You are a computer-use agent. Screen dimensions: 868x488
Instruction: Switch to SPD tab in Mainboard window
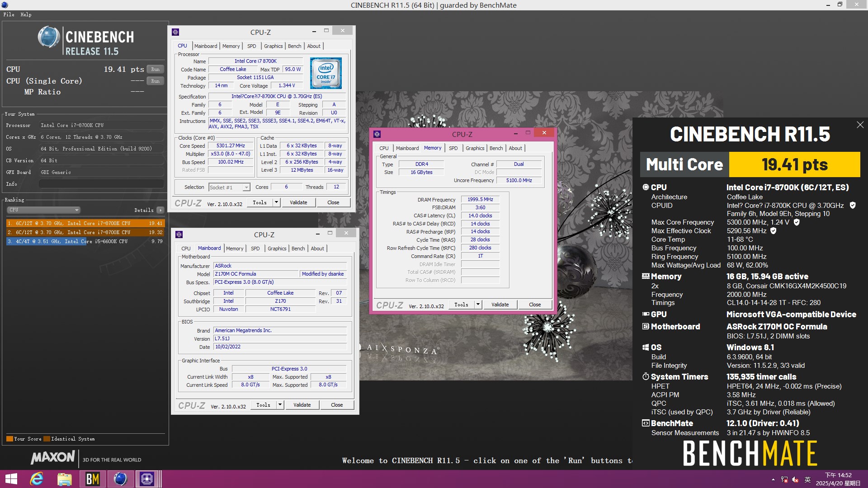pyautogui.click(x=255, y=249)
